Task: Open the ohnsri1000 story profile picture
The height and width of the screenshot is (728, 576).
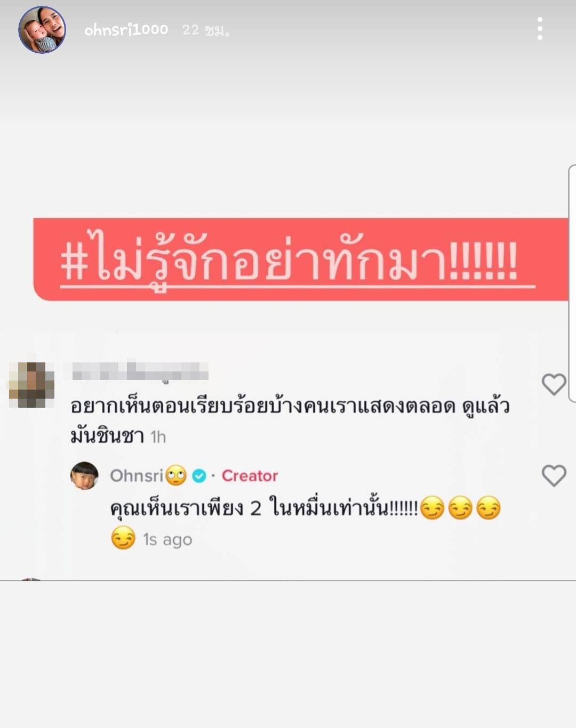Action: coord(42,30)
